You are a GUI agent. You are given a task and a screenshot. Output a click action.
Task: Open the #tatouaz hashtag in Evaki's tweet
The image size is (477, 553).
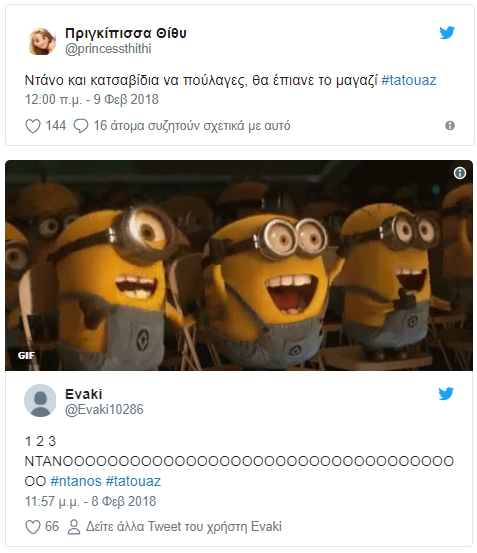pos(133,481)
